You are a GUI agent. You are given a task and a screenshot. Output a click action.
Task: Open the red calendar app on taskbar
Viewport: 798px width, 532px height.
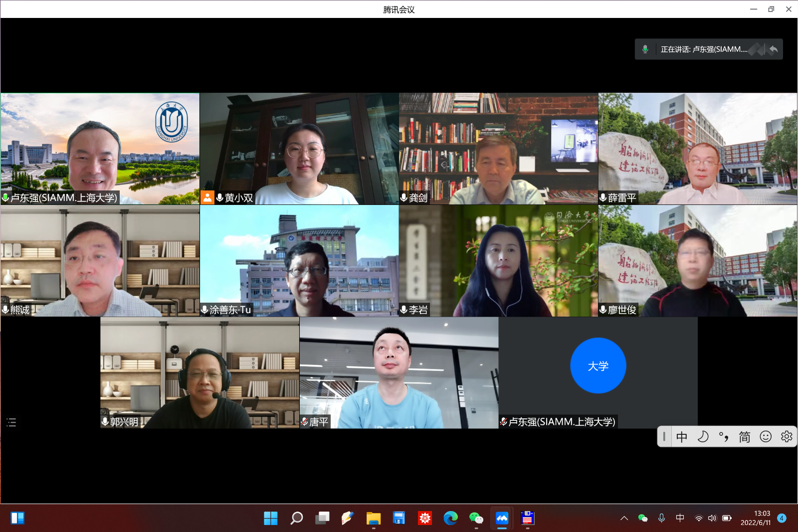click(x=425, y=518)
